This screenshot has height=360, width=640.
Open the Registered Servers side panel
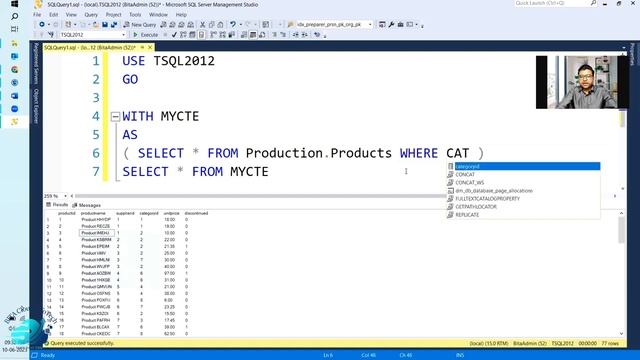(36, 63)
